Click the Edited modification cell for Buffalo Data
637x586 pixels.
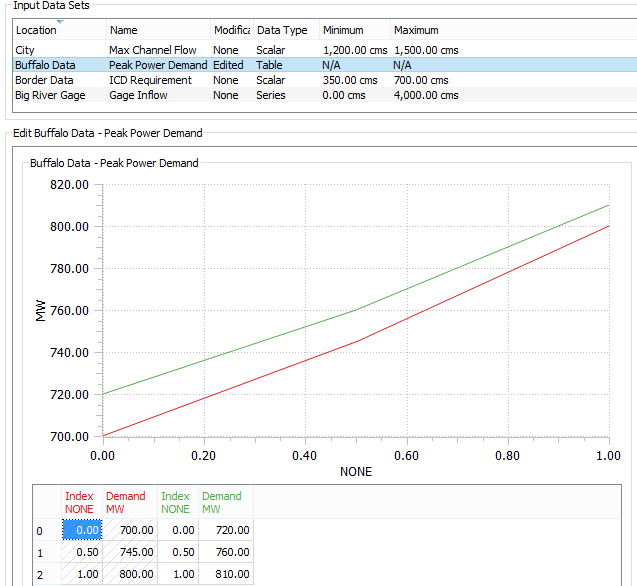click(228, 65)
